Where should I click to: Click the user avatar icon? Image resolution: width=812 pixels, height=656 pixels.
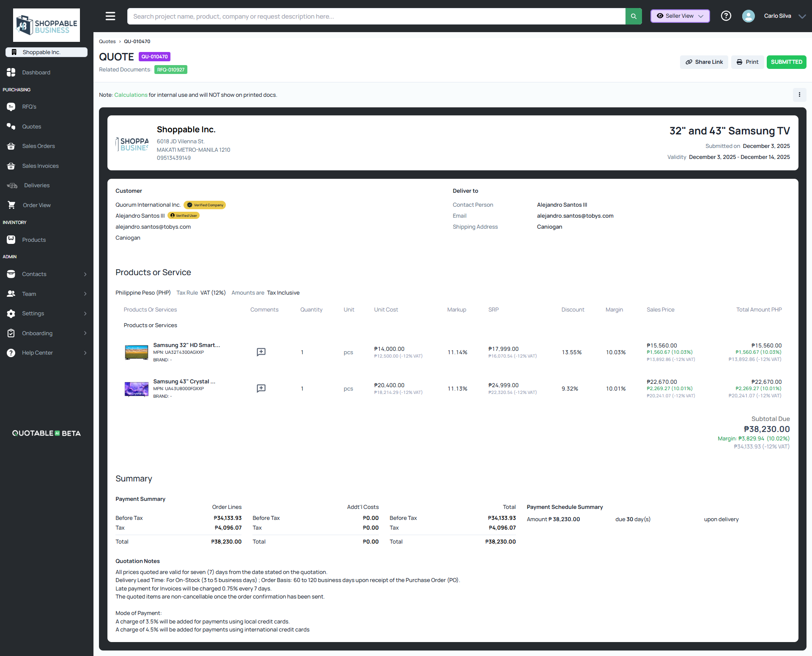click(x=748, y=16)
